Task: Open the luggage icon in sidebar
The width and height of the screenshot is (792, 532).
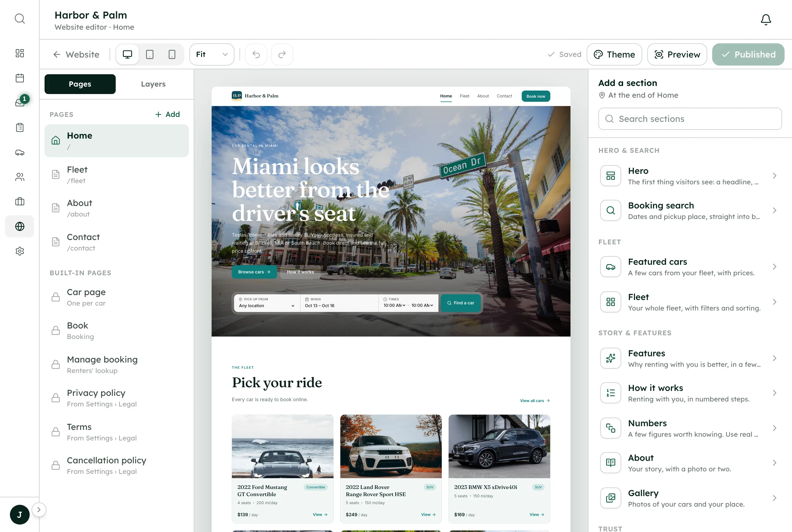Action: pos(20,202)
